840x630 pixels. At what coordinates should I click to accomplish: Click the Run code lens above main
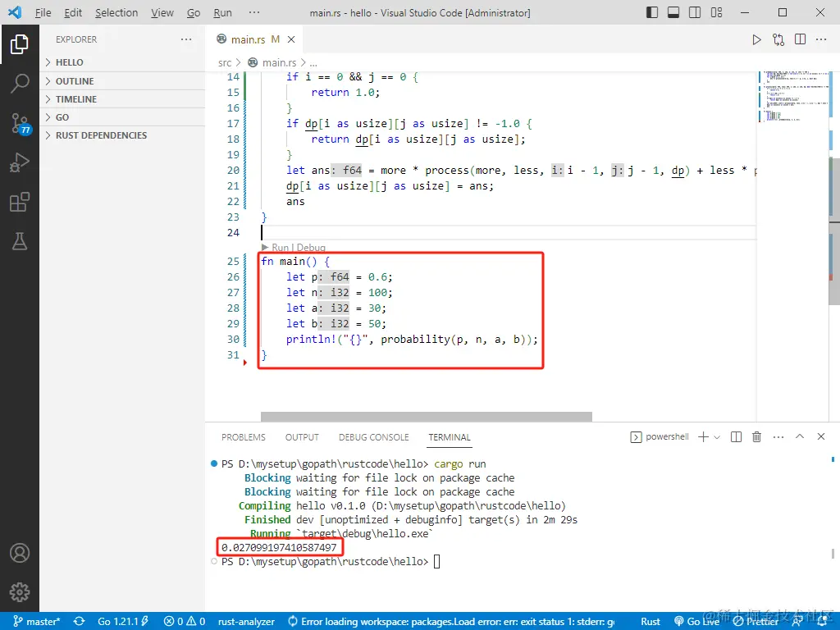(279, 248)
